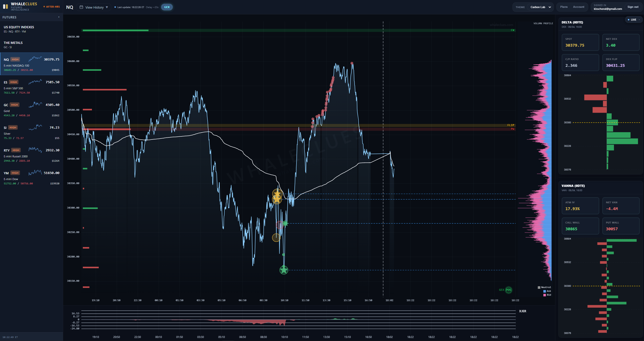Screen dimensions: 644x341
Task: Click the SPOT 30379.75 stat card
Action: pyautogui.click(x=580, y=42)
